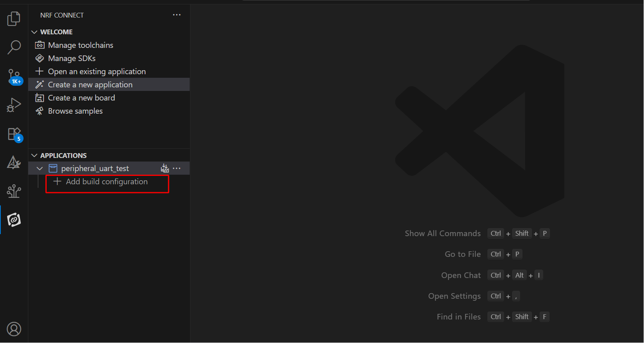Open more actions on the peripheral_uart_test row
The width and height of the screenshot is (644, 343).
(177, 168)
